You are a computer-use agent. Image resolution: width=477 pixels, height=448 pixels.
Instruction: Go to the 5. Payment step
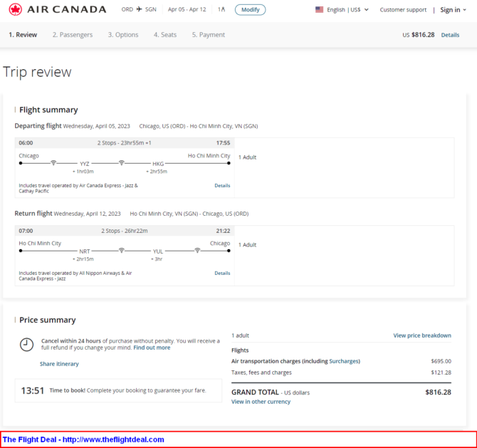[x=209, y=35]
